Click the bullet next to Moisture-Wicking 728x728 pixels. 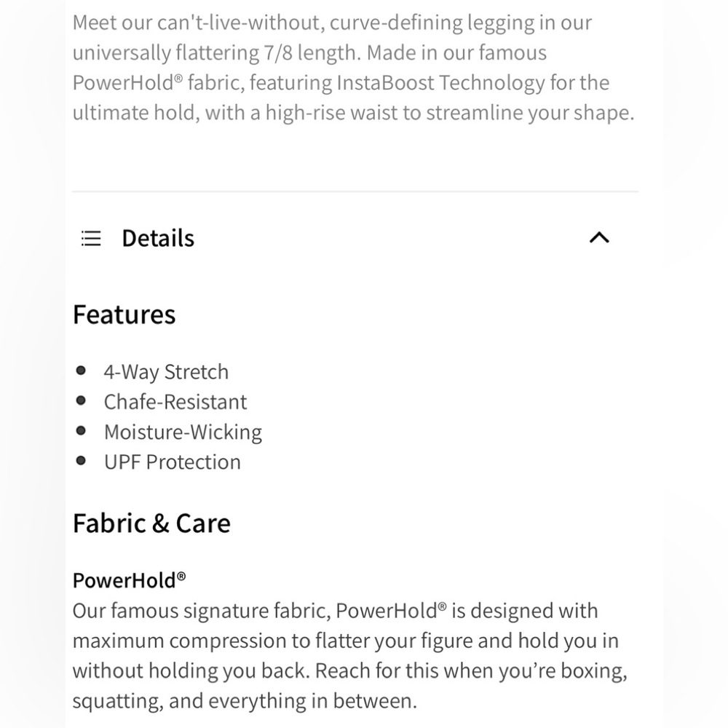(80, 430)
